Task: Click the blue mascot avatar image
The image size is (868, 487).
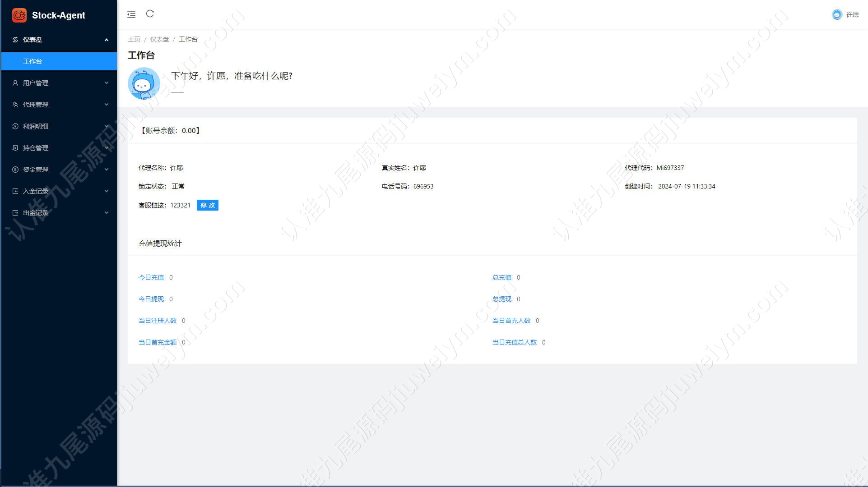Action: pos(144,83)
